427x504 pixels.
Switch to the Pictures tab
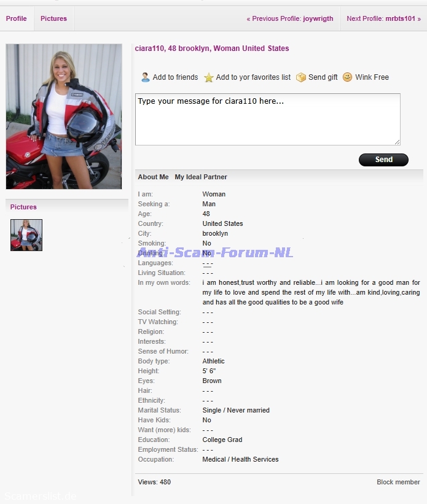coord(53,18)
